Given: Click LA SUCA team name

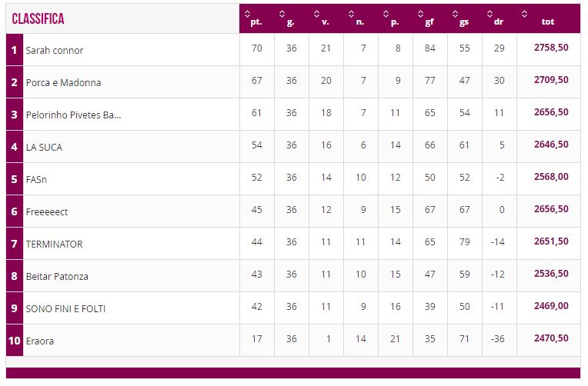Looking at the screenshot, I should (x=44, y=148).
